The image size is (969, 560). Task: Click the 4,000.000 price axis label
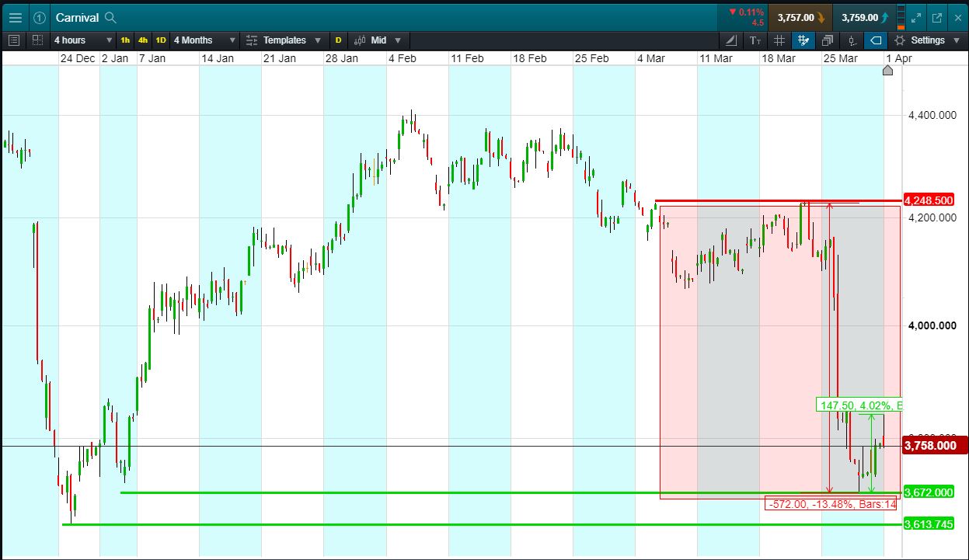932,326
